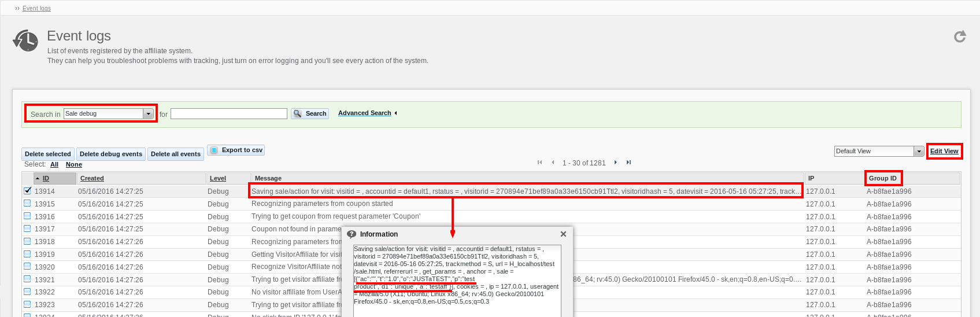
Task: Close the Information popup
Action: (x=563, y=234)
